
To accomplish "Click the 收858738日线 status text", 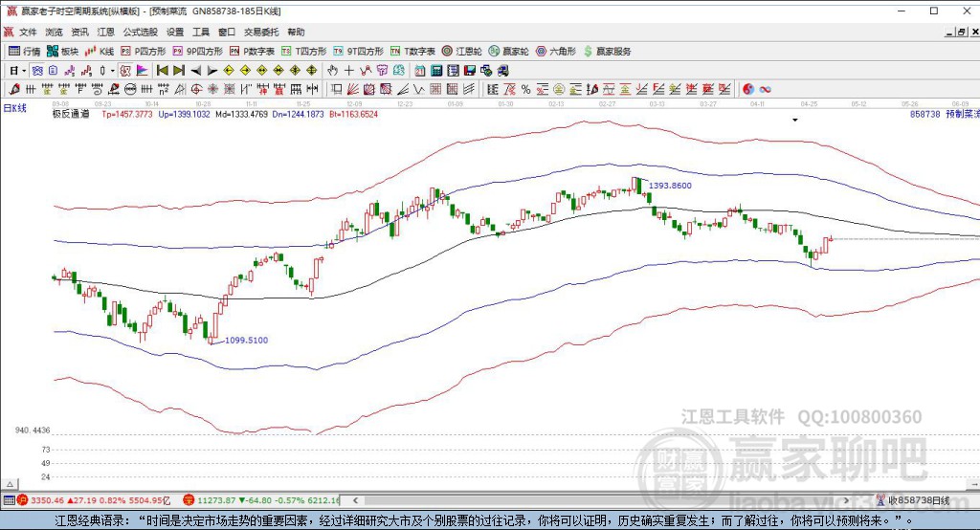I will 920,500.
